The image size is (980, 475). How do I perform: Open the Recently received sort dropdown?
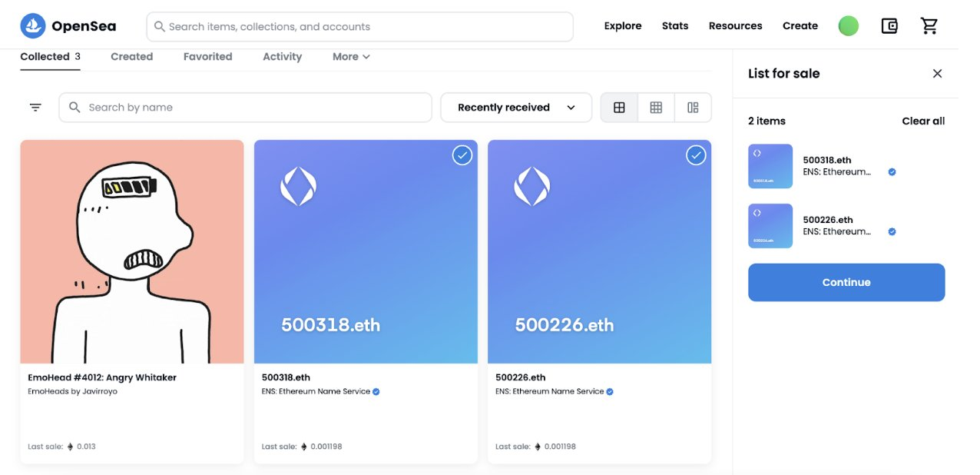coord(516,108)
